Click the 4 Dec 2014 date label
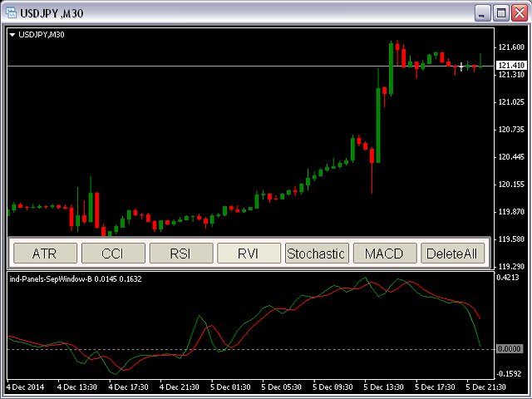532x399 pixels. (27, 387)
